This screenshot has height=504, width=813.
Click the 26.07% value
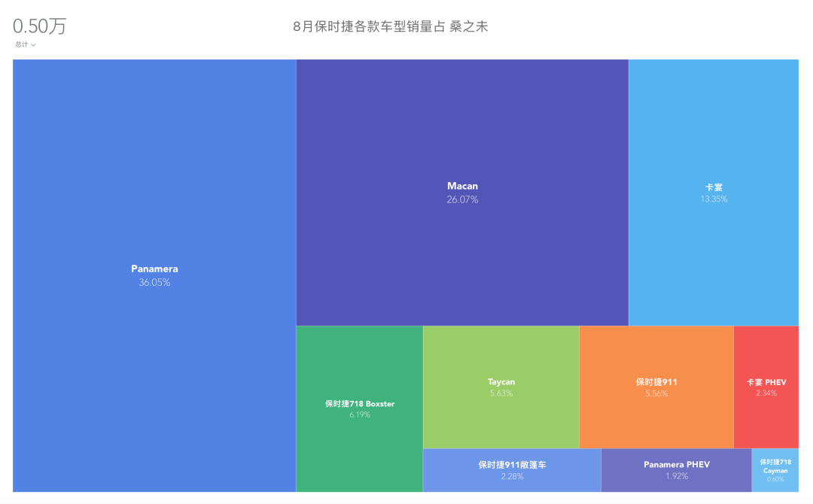[462, 199]
